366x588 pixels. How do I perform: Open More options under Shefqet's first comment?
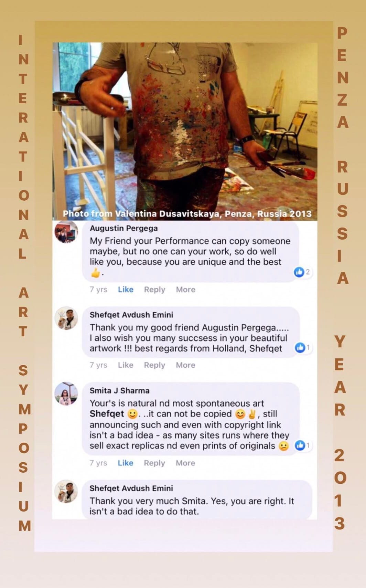pyautogui.click(x=185, y=365)
